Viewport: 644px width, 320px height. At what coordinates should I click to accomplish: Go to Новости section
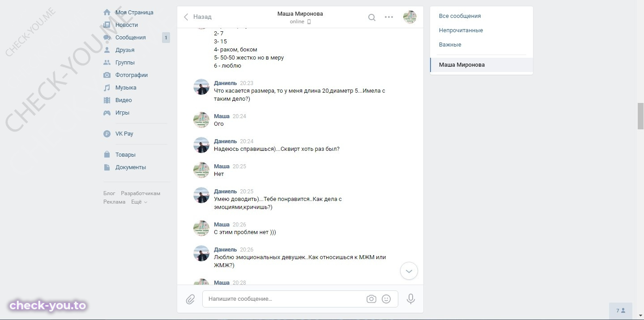click(127, 25)
